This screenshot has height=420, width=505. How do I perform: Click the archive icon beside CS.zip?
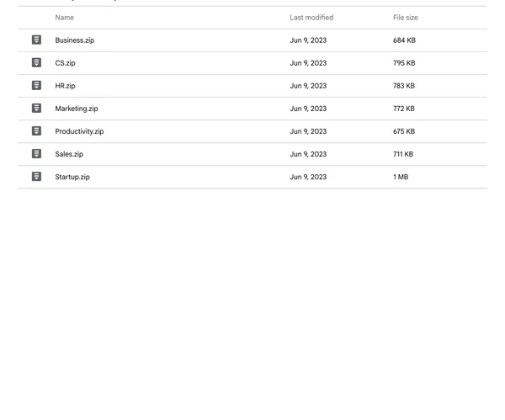(x=36, y=62)
